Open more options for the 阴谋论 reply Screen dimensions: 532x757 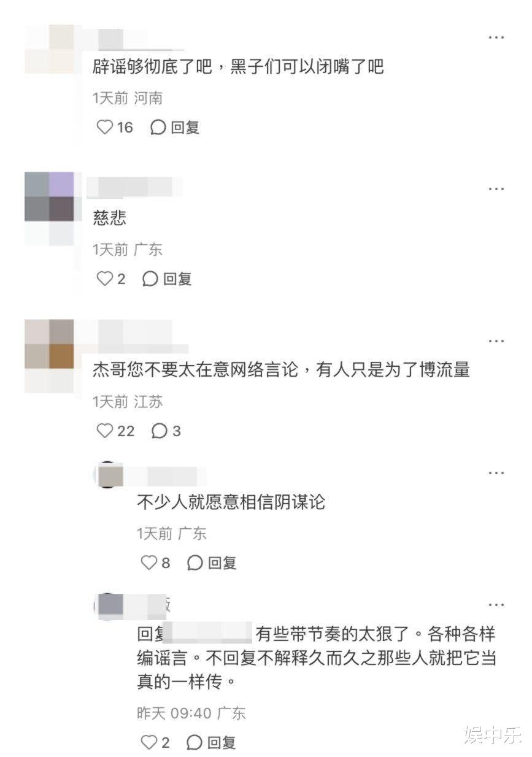click(496, 473)
